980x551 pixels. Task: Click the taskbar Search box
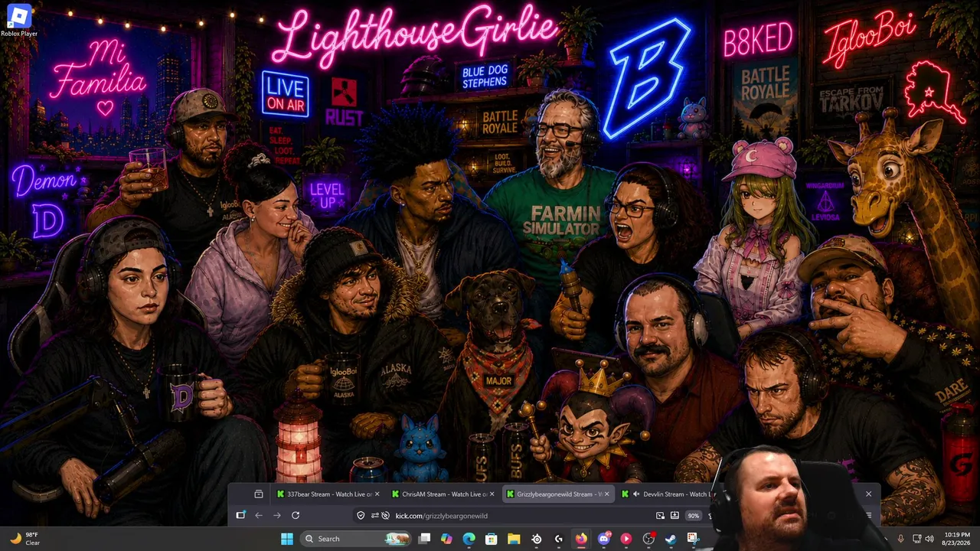point(356,539)
